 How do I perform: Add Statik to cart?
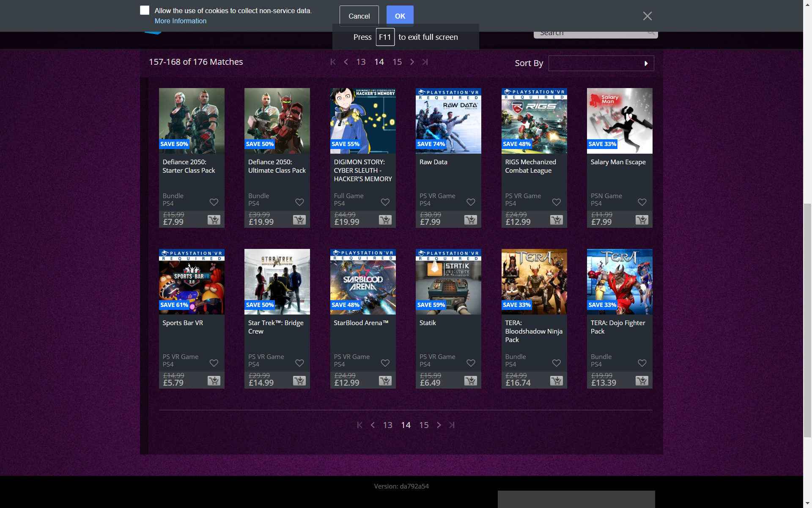470,381
